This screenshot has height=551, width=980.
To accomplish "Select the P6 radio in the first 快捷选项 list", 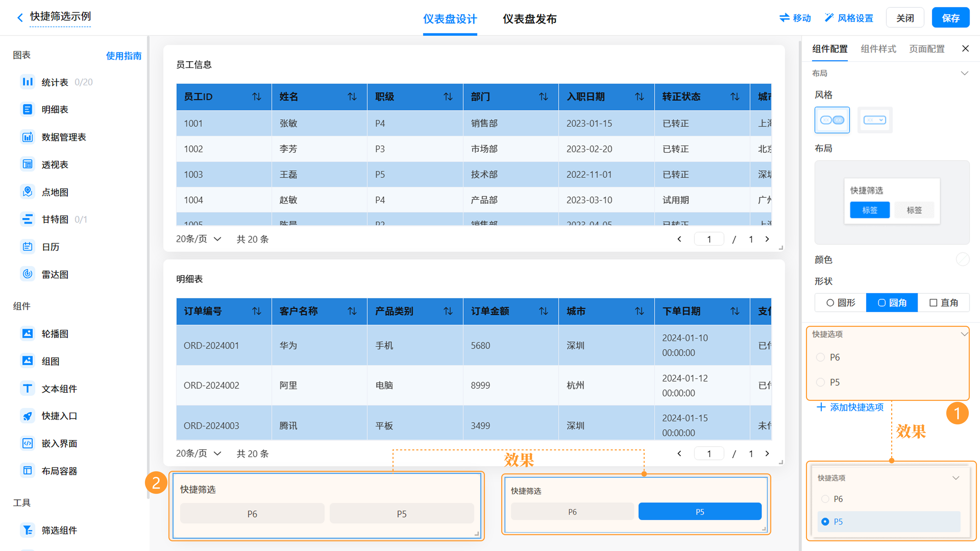I will coord(820,357).
